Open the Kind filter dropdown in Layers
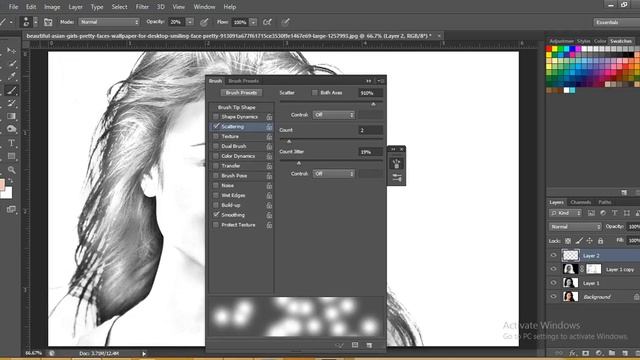This screenshot has height=360, width=640. point(565,213)
